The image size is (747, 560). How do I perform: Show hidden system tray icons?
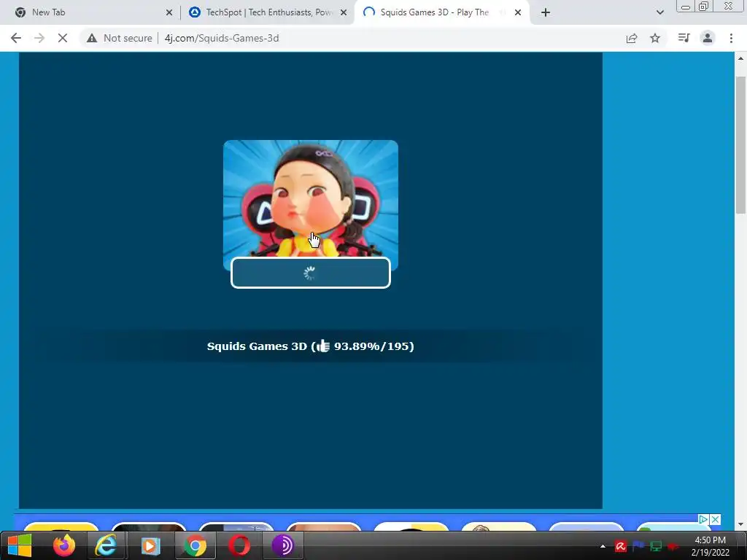(x=603, y=546)
